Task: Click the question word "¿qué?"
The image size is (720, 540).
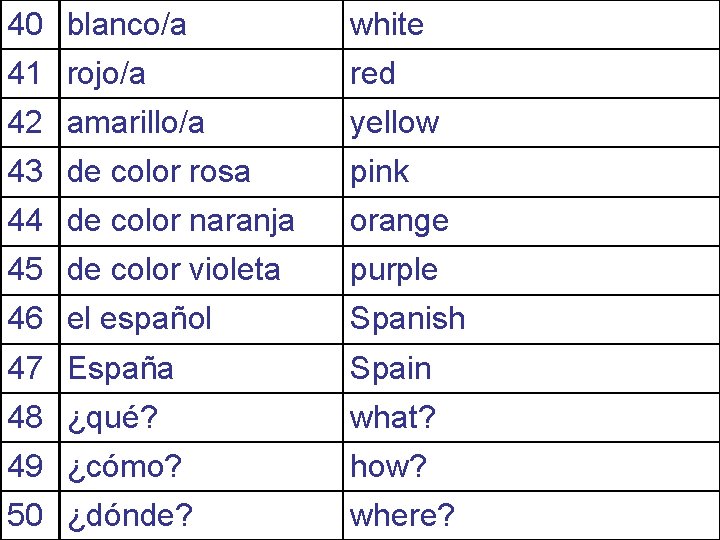Action: pyautogui.click(x=112, y=417)
